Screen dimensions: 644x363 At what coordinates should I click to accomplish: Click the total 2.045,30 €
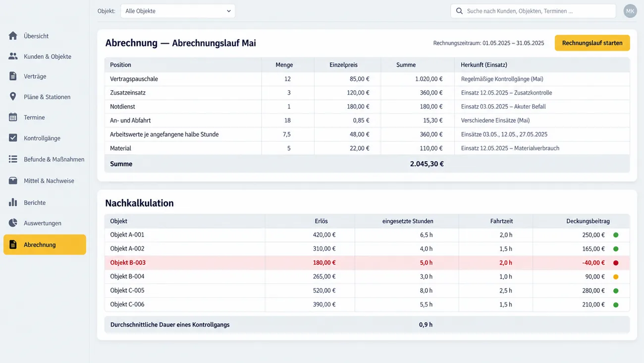click(x=427, y=164)
